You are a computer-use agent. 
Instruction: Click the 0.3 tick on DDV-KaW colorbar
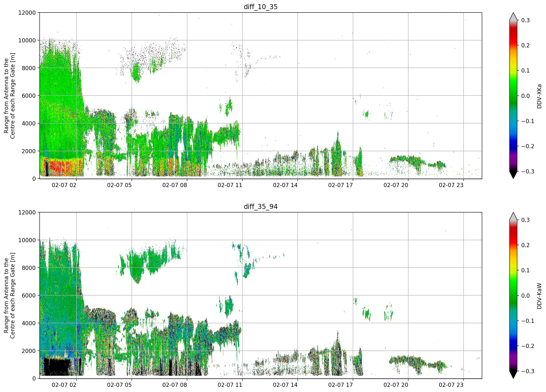pos(526,220)
